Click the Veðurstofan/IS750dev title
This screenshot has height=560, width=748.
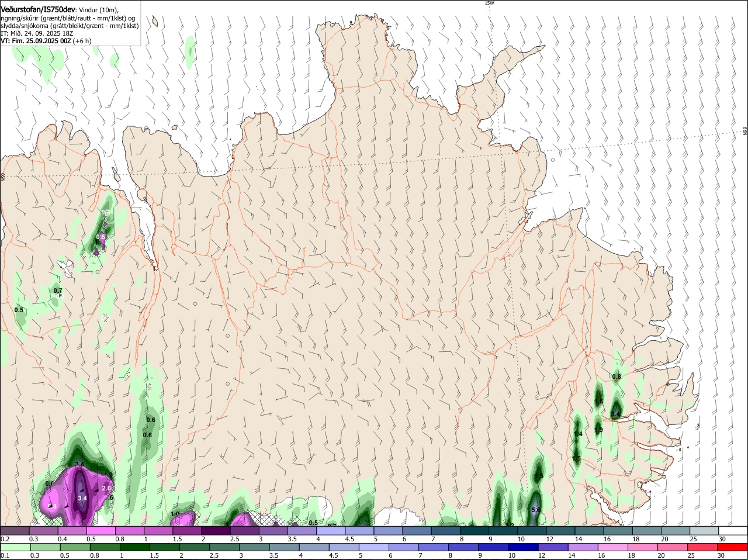tap(38, 10)
